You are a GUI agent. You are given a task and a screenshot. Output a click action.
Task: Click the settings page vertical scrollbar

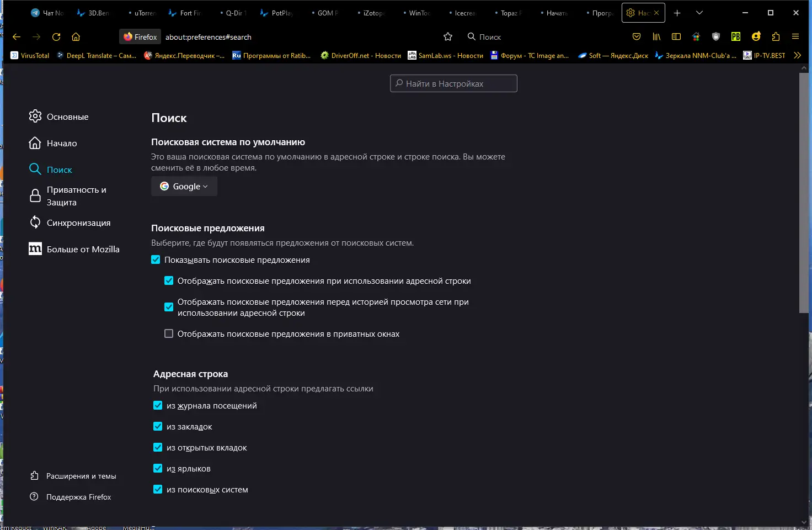point(804,193)
